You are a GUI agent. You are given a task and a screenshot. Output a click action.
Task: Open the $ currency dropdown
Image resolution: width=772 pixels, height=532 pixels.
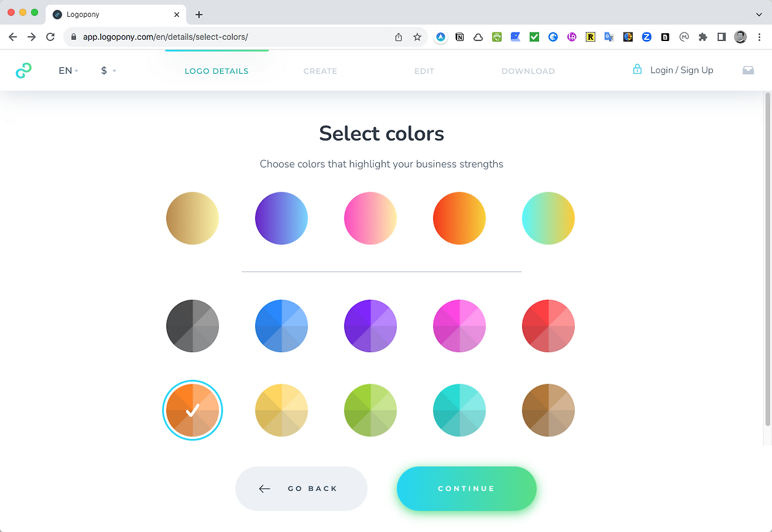109,71
